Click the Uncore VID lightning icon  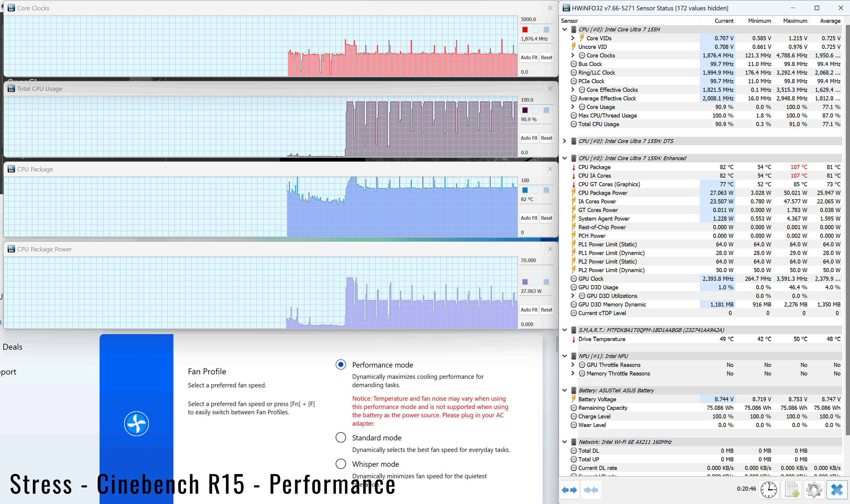pyautogui.click(x=574, y=46)
